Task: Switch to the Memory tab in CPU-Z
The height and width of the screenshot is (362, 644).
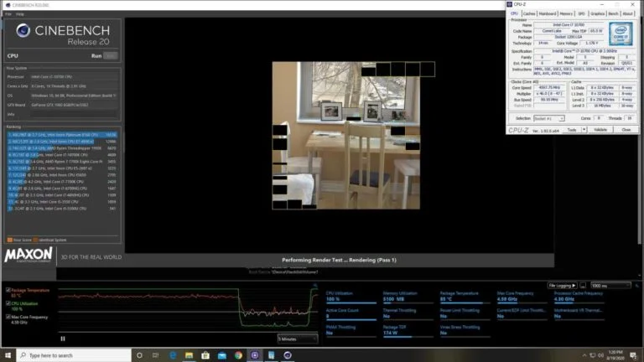Action: (566, 13)
